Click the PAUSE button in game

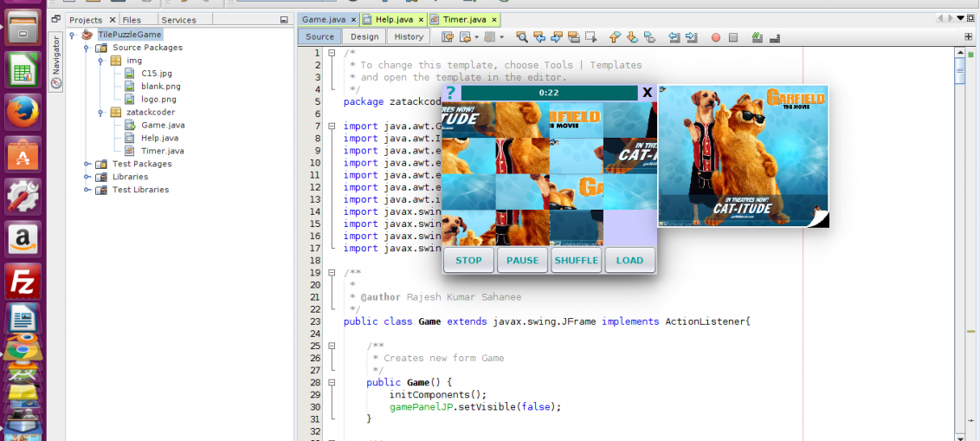click(x=523, y=260)
